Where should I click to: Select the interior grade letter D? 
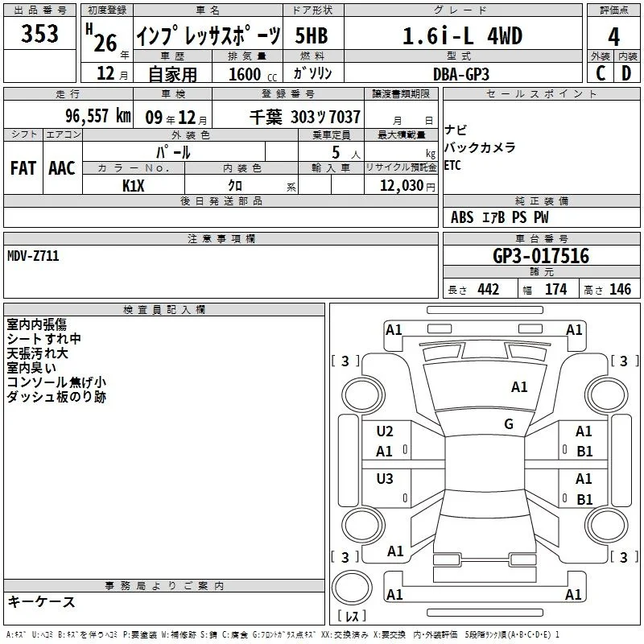pyautogui.click(x=626, y=73)
